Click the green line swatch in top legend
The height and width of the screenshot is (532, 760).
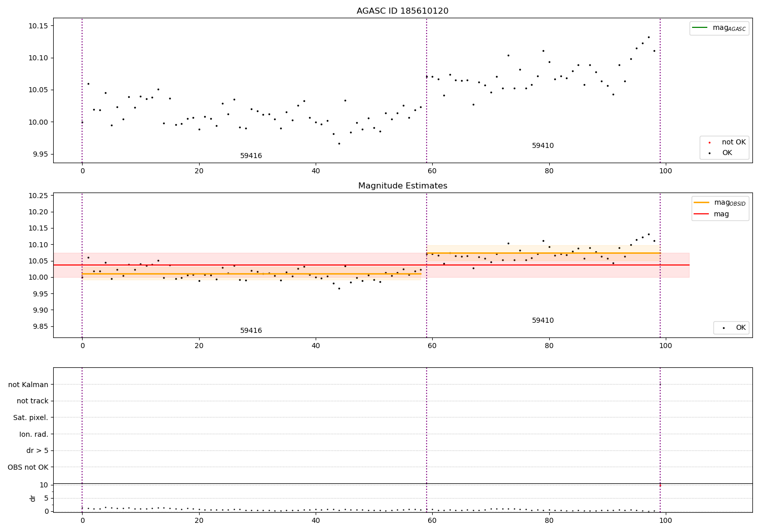(x=700, y=28)
